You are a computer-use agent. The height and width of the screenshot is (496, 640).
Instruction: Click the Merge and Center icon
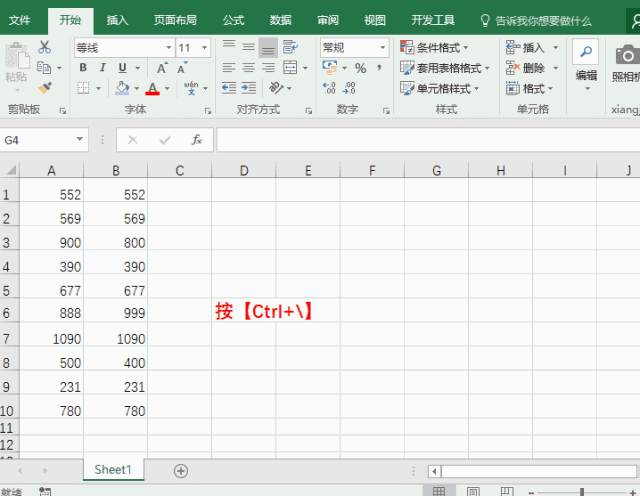[x=290, y=67]
